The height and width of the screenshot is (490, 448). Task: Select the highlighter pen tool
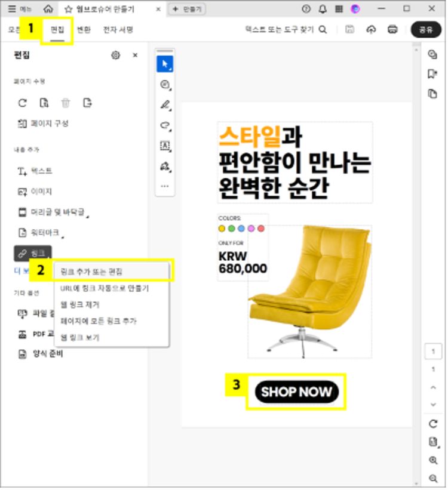[x=165, y=105]
